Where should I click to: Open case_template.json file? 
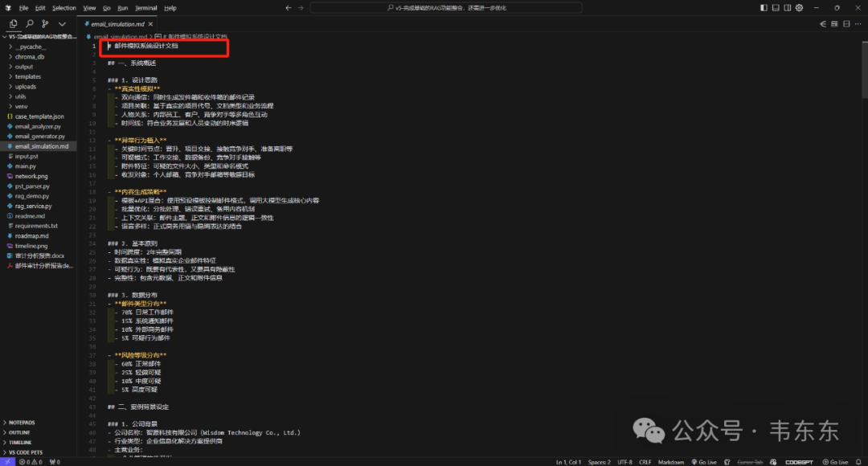(39, 117)
